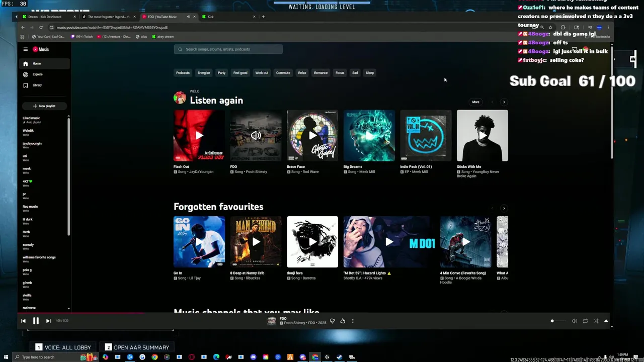
Task: Open Indie Pack (Vol. 01) EP thumbnail
Action: 426,136
